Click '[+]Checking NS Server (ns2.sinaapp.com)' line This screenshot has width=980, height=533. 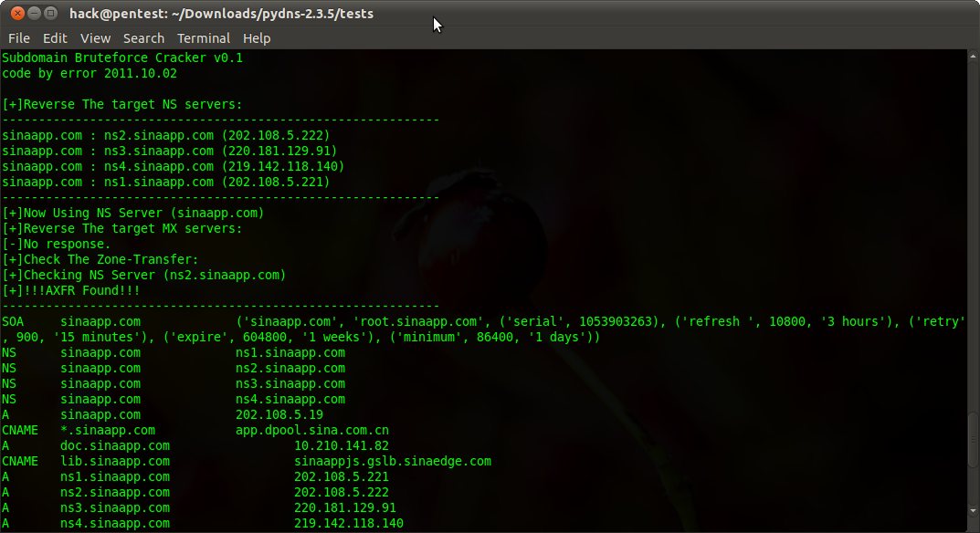(143, 275)
